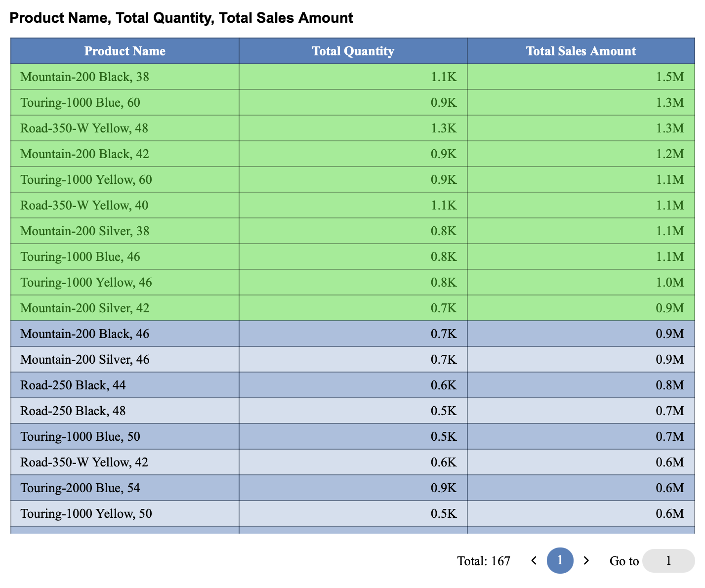Select the Road-350-W Yellow, 40 row

click(x=84, y=205)
